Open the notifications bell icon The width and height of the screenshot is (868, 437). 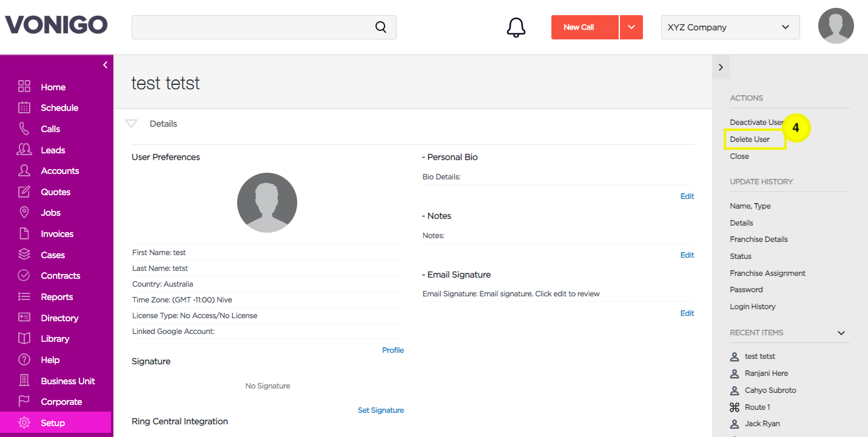click(x=516, y=27)
